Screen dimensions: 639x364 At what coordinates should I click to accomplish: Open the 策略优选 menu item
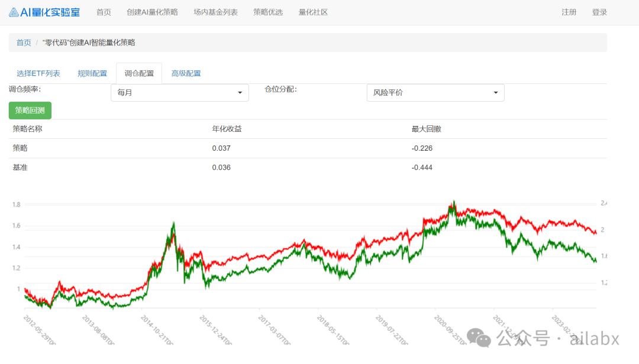point(268,11)
